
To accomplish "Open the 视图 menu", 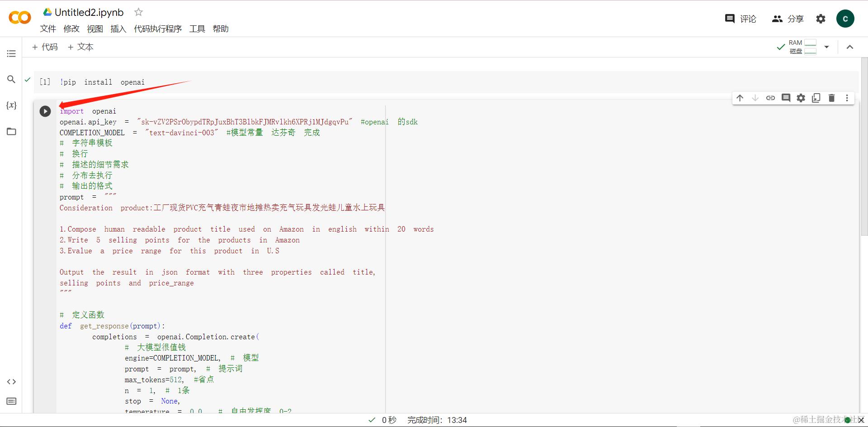I will tap(95, 29).
